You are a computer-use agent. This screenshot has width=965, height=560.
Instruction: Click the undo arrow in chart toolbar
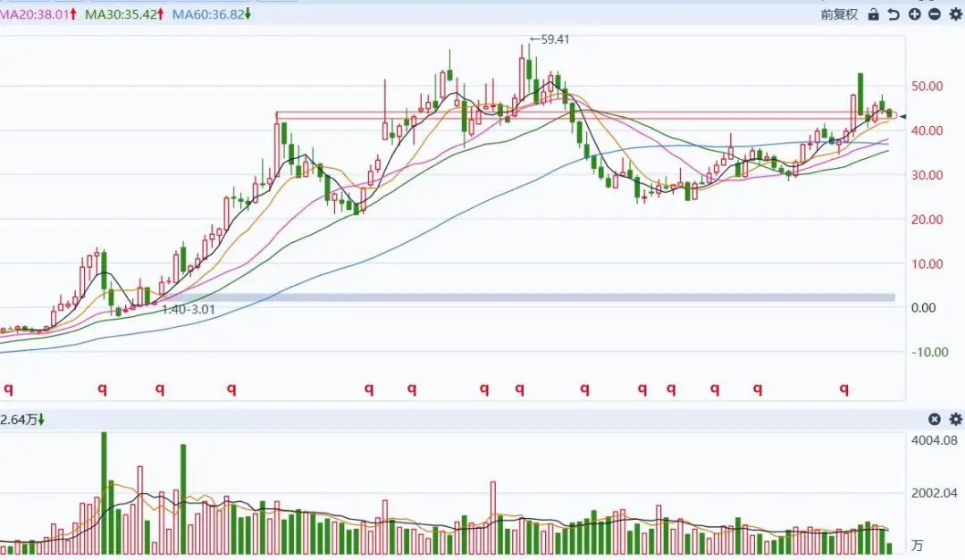click(x=894, y=14)
